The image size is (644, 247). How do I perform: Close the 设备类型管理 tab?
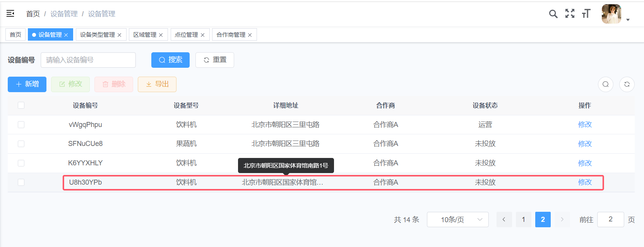[120, 35]
